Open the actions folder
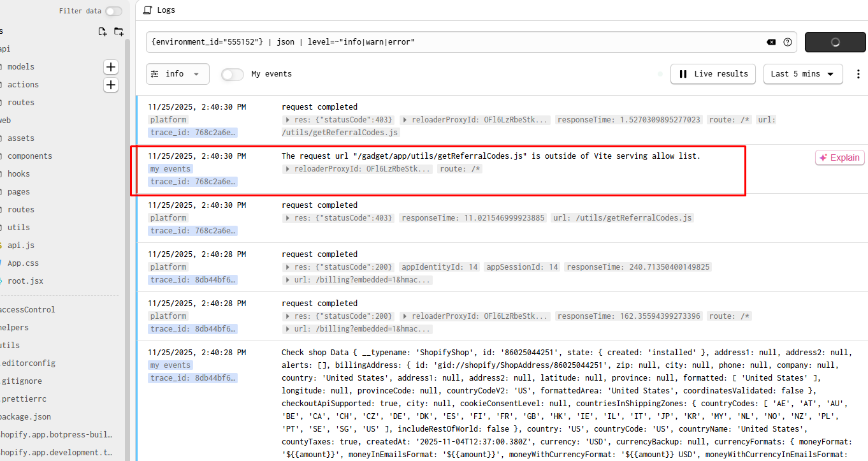Image resolution: width=868 pixels, height=461 pixels. 22,85
